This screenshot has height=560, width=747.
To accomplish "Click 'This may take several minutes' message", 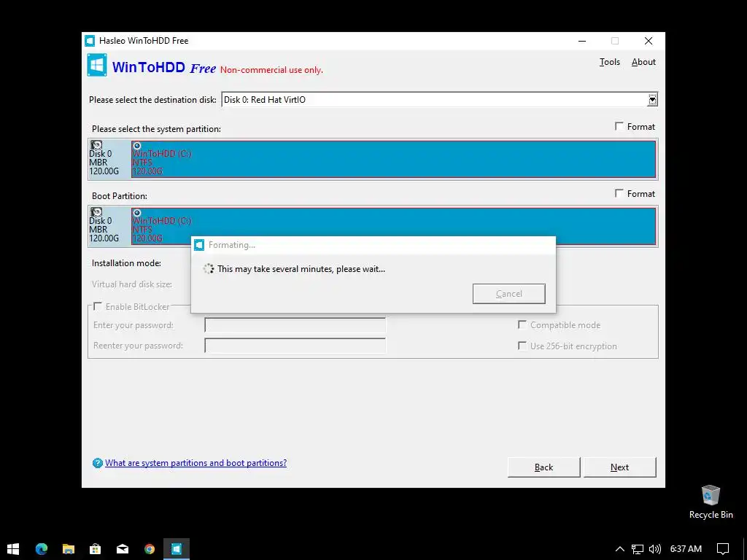I will 301,269.
